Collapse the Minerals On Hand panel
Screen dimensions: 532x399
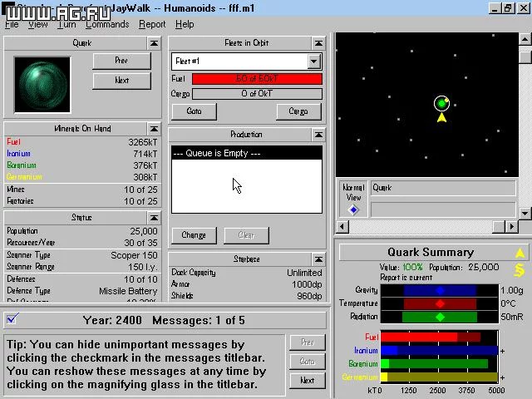pyautogui.click(x=154, y=129)
